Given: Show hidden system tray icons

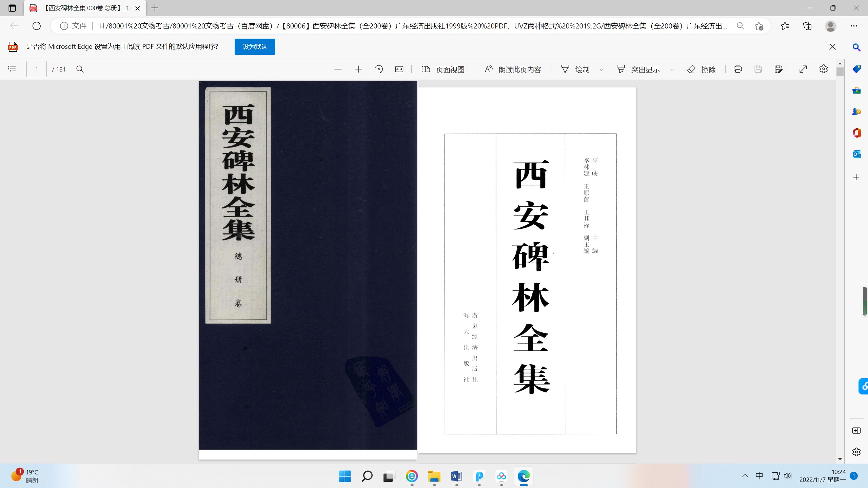Looking at the screenshot, I should coord(745,476).
